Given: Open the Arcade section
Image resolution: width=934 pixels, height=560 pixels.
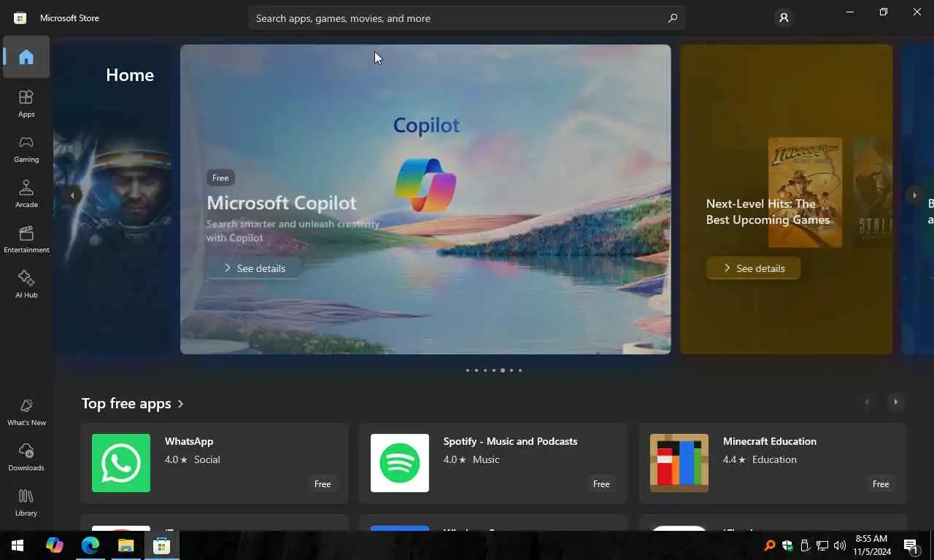Looking at the screenshot, I should coord(26,193).
